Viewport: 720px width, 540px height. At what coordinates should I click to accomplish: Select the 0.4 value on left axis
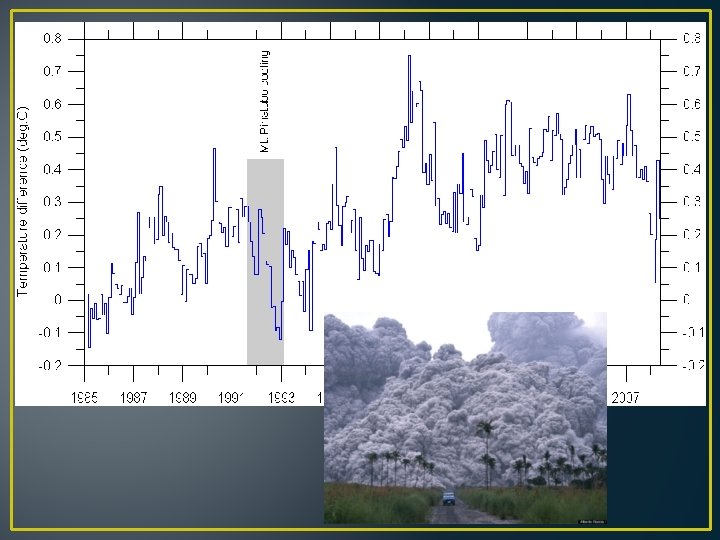click(x=52, y=169)
